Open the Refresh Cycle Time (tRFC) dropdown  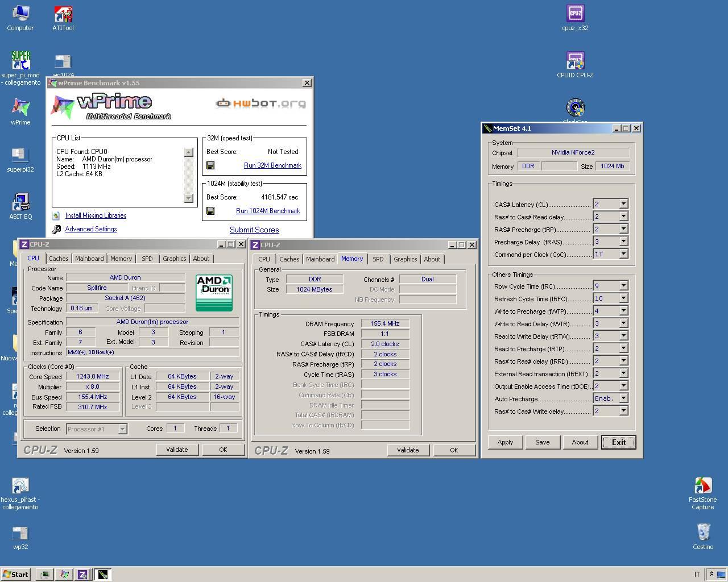click(623, 298)
